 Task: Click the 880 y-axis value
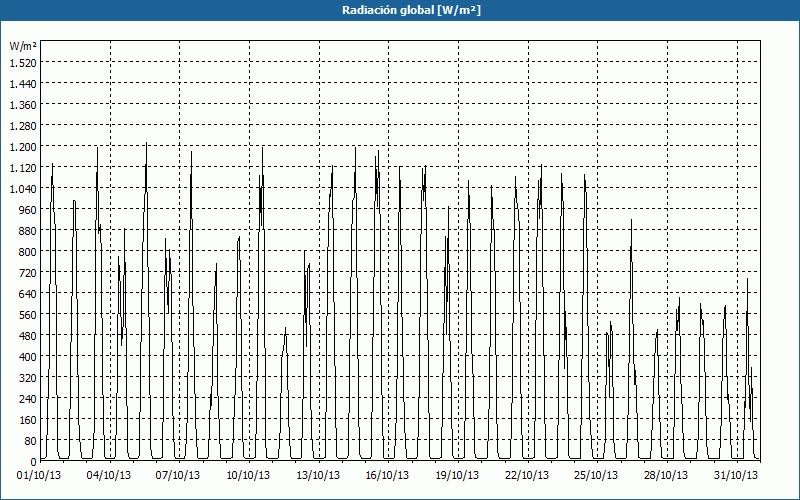tap(28, 231)
